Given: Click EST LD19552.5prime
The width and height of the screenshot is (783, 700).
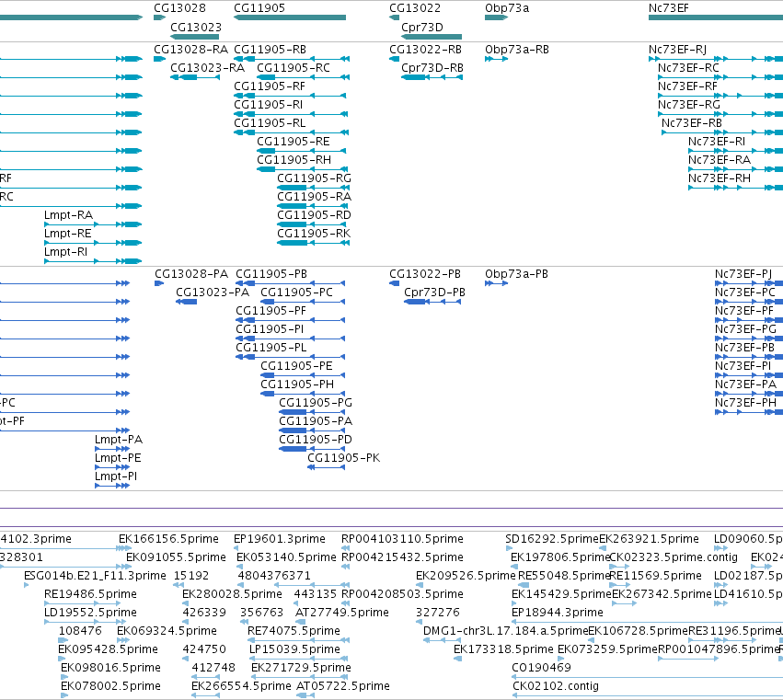Looking at the screenshot, I should point(90,614).
